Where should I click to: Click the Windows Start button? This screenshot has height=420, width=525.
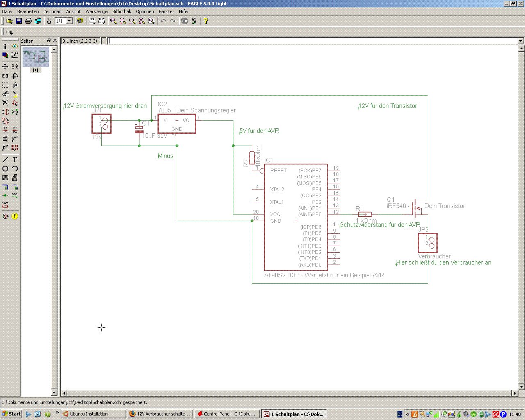point(11,414)
